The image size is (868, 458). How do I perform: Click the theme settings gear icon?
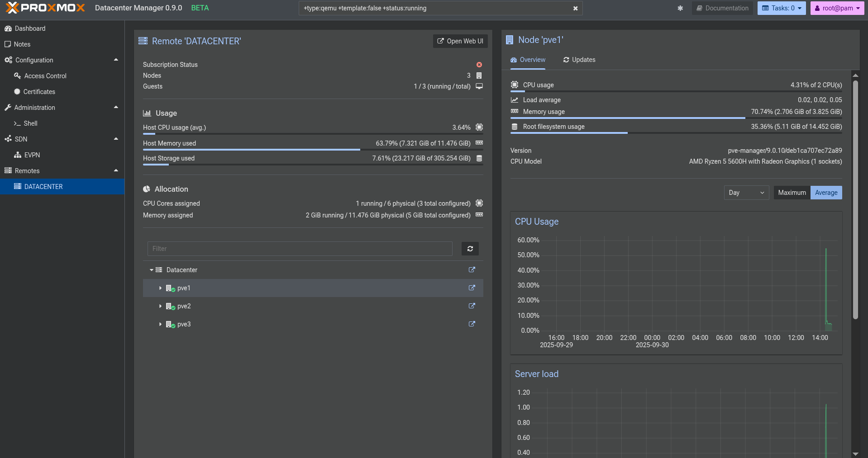(x=680, y=8)
